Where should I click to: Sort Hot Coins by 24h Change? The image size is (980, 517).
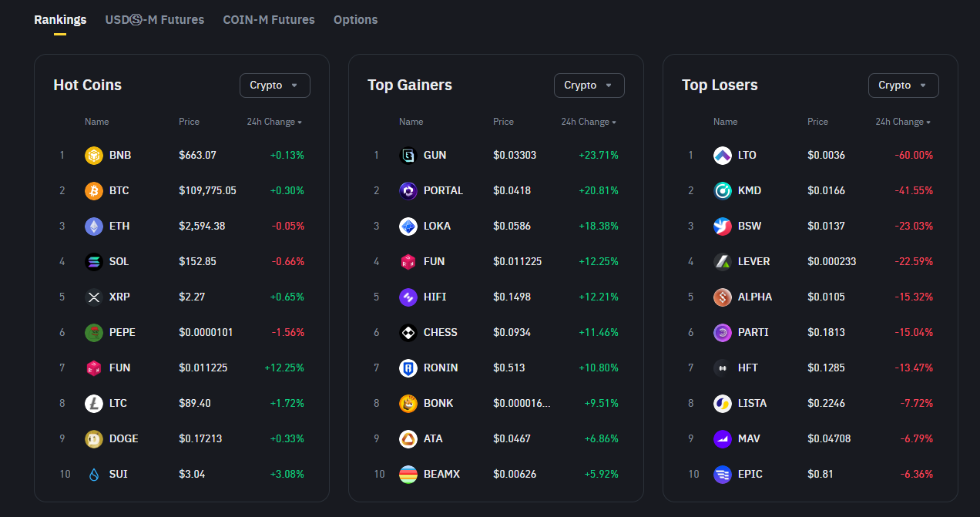click(x=274, y=122)
